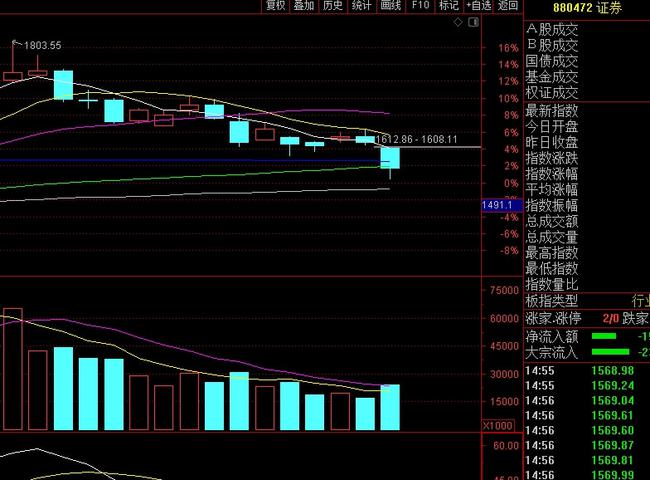Open the F10 company info
The image size is (650, 480).
pyautogui.click(x=420, y=6)
